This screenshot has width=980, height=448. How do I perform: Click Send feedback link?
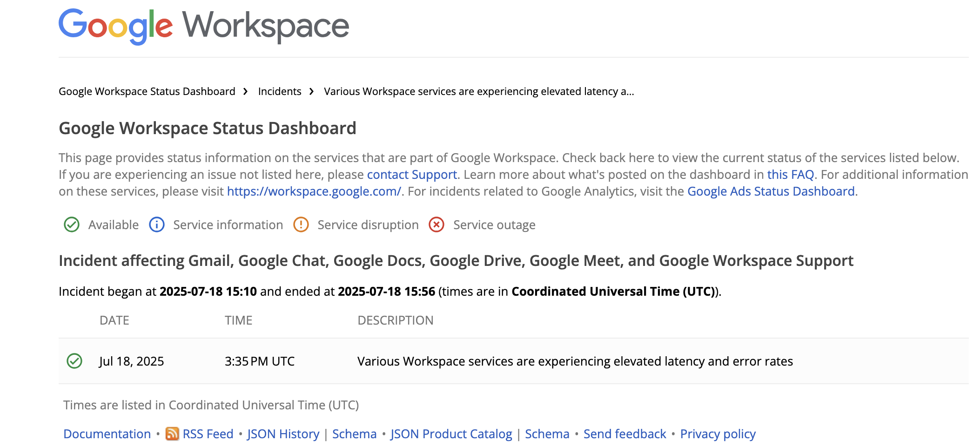625,434
